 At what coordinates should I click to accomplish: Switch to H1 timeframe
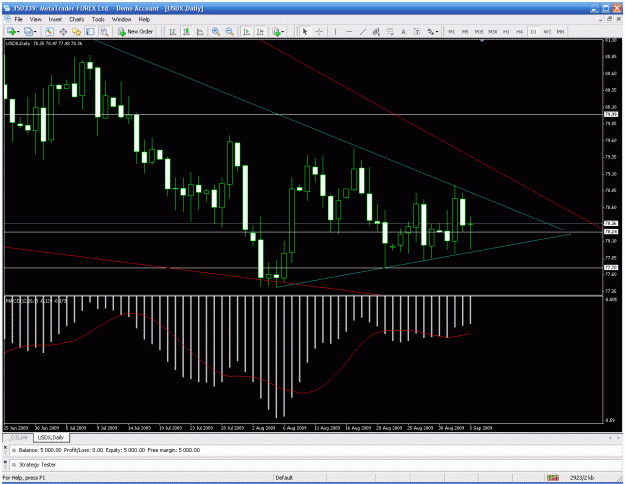(506, 31)
